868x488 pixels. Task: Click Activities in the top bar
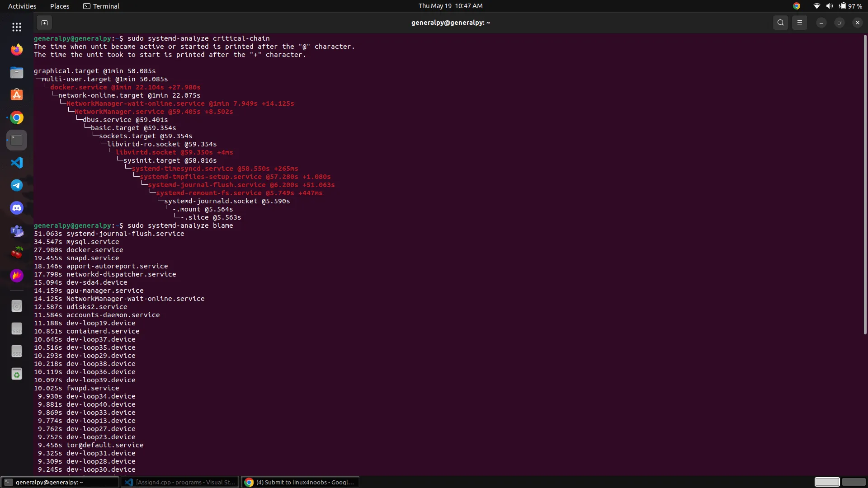pos(22,6)
